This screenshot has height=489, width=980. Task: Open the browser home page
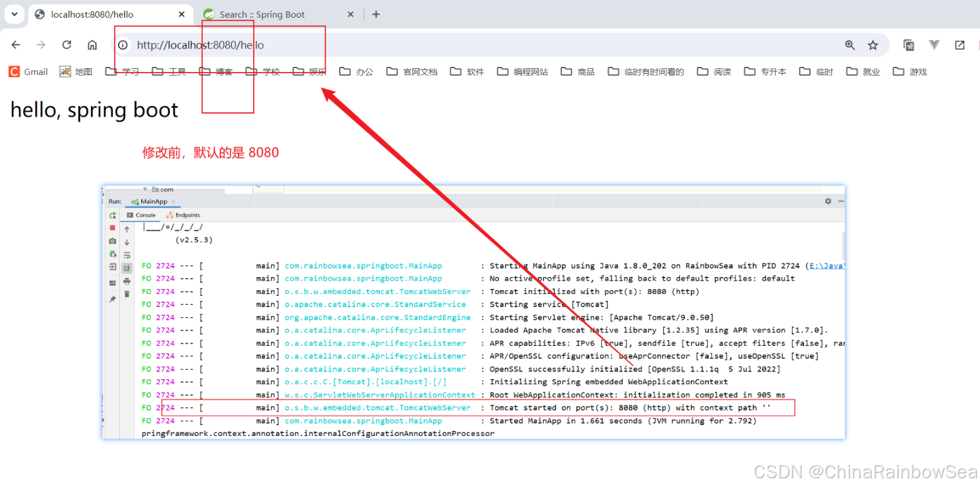point(92,45)
